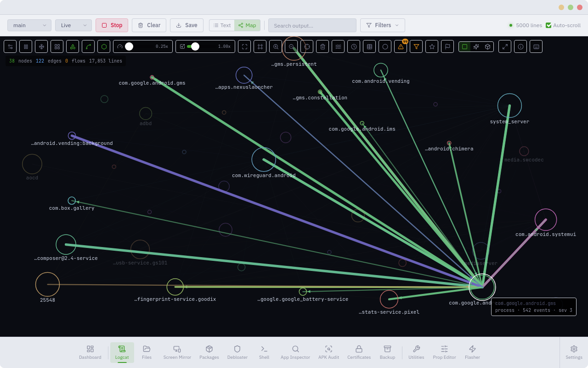Select the com.android.vending node
Screen dimensions: 588x368
click(x=381, y=70)
